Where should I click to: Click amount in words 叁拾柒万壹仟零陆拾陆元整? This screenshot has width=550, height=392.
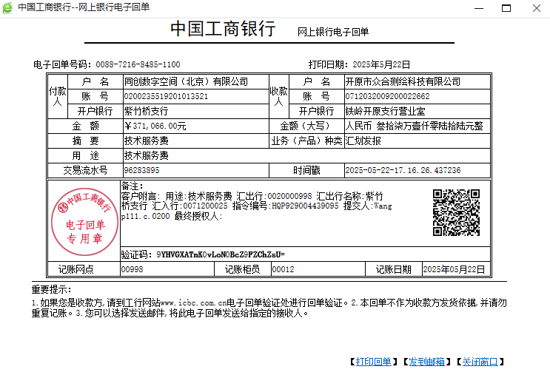pos(429,126)
